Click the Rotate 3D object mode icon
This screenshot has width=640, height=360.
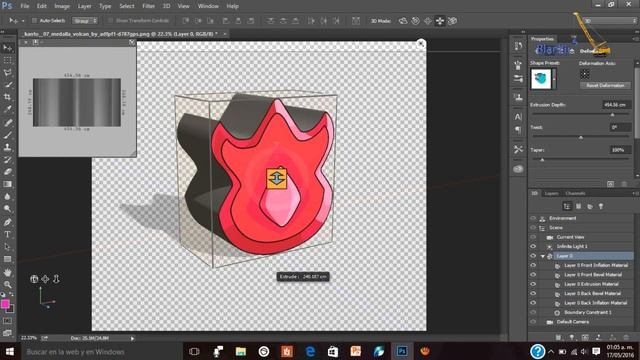tap(403, 21)
